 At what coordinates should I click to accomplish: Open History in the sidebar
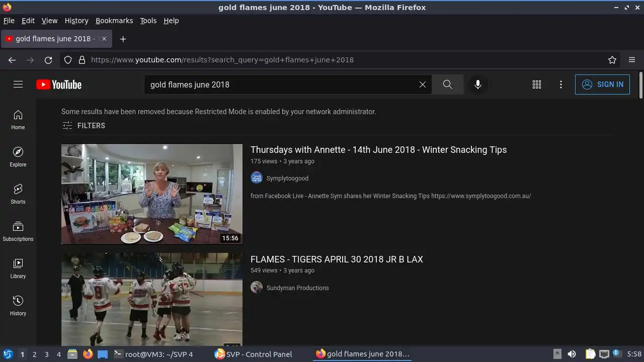[x=18, y=306]
